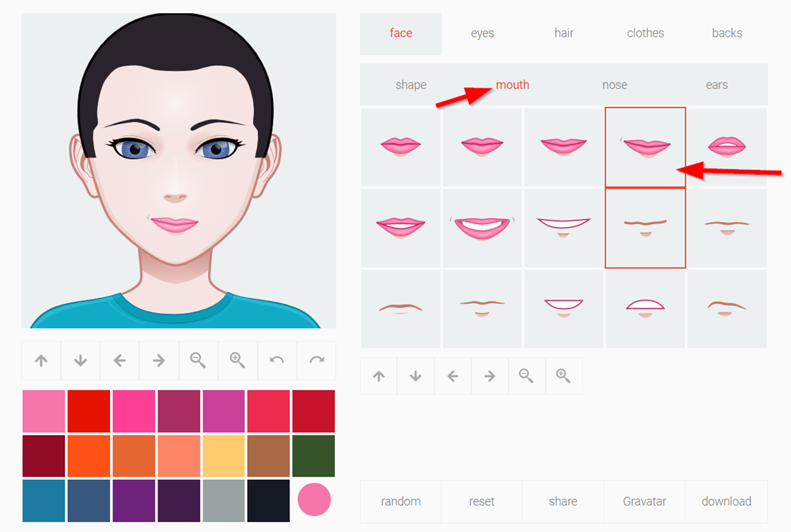Switch to the eyes tab

point(482,33)
